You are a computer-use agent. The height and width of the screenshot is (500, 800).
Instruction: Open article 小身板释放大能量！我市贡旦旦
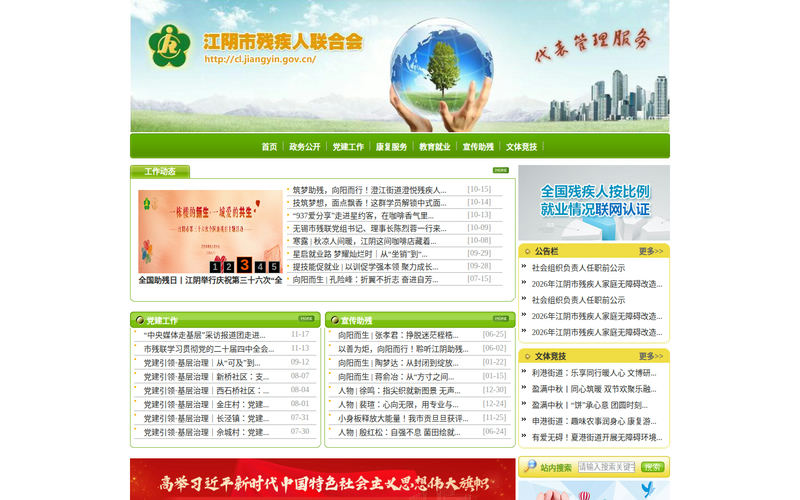click(403, 418)
